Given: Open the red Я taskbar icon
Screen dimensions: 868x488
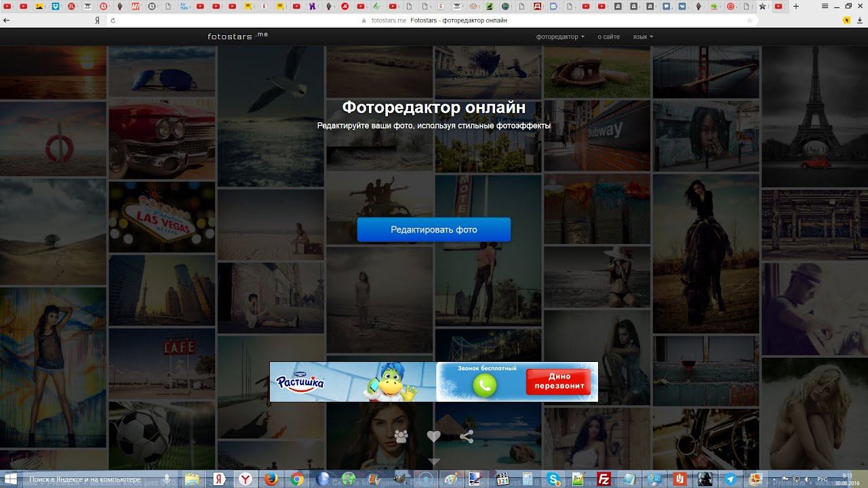Looking at the screenshot, I should pos(220,479).
